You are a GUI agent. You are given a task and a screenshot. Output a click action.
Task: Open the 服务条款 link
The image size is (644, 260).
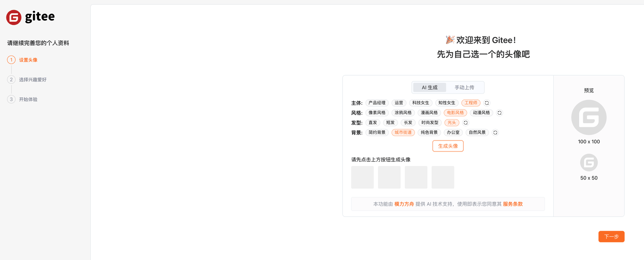click(513, 204)
